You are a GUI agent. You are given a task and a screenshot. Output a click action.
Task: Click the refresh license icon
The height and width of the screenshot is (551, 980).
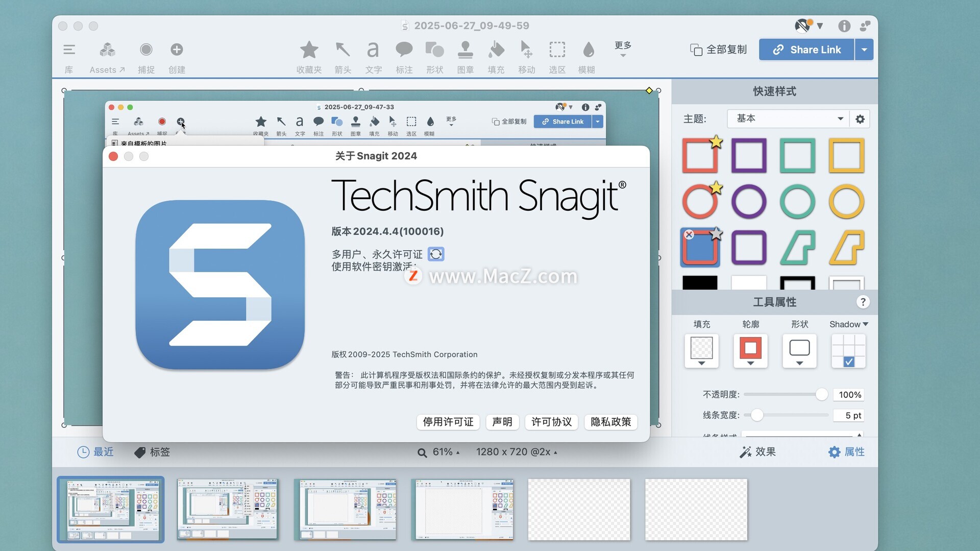coord(436,254)
